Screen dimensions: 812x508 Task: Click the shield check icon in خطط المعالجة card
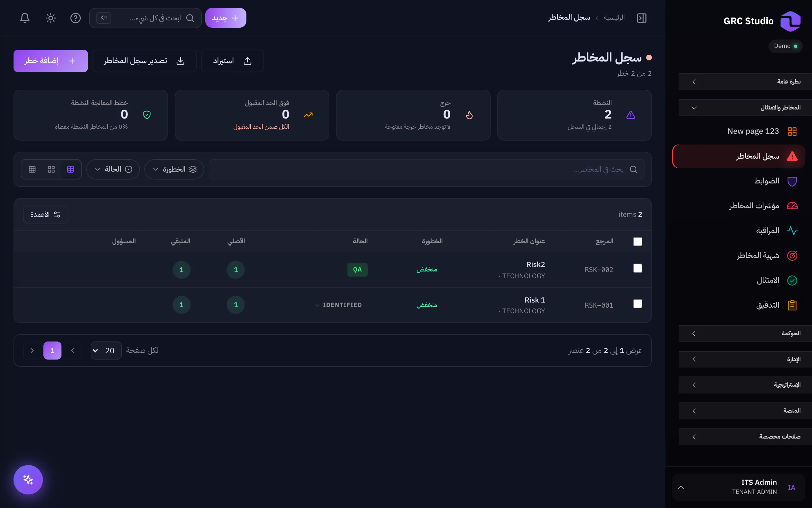tap(147, 115)
